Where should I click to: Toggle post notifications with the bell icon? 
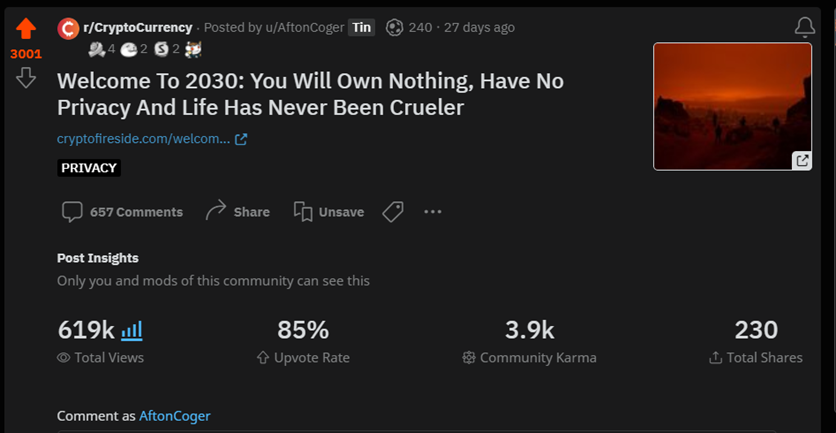[x=805, y=27]
